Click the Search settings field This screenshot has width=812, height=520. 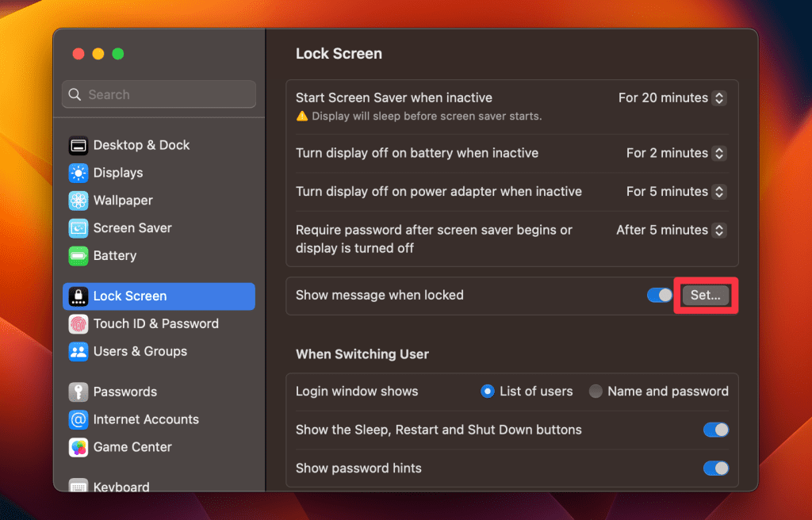[159, 94]
